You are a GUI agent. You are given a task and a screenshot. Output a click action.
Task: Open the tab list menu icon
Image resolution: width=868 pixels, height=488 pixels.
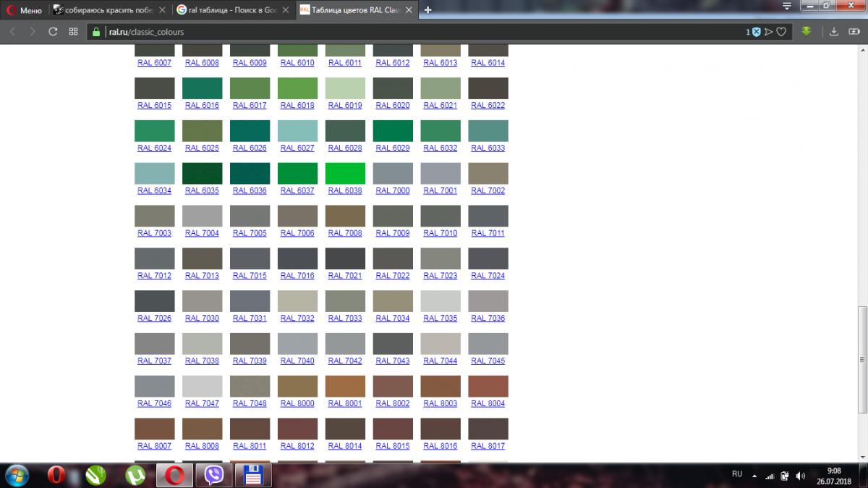click(x=788, y=5)
